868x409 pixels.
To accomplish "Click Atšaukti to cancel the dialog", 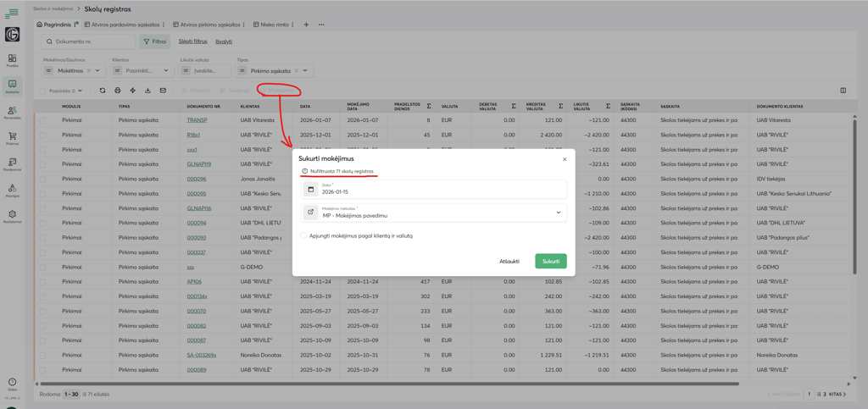I will (509, 261).
